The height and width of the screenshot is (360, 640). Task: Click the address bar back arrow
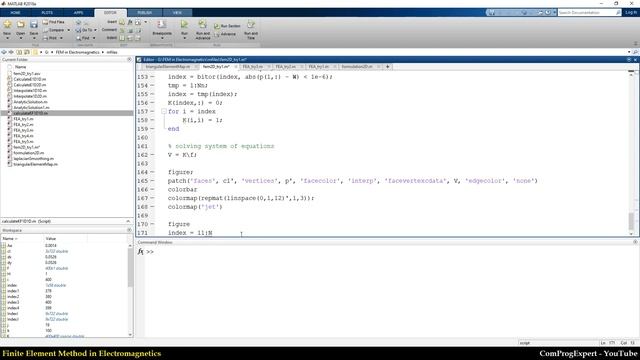coord(4,52)
